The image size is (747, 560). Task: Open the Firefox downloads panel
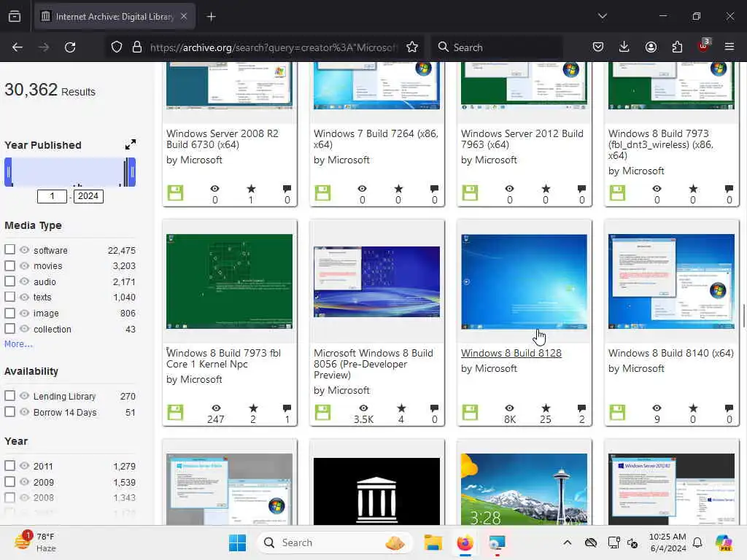tap(624, 47)
